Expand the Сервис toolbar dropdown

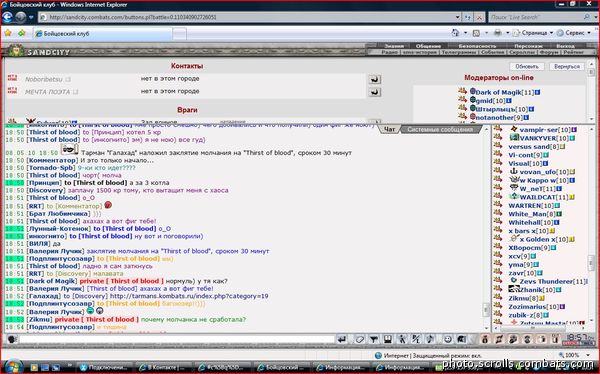pos(588,33)
